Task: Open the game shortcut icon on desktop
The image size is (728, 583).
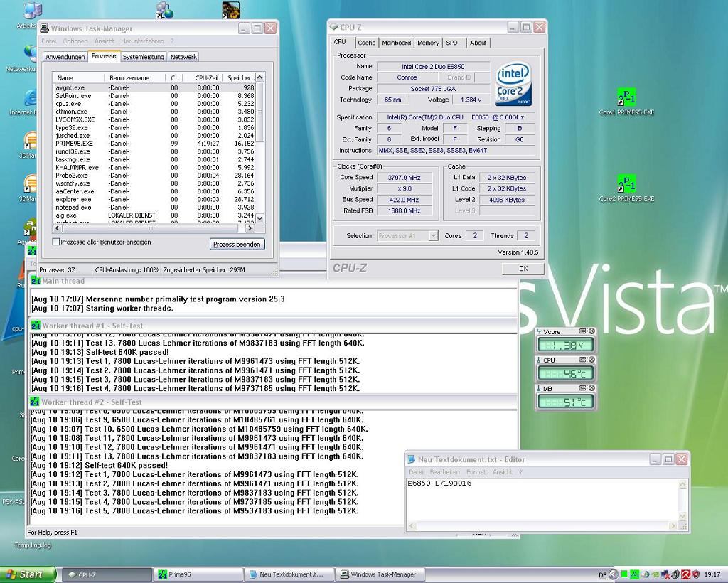Action: (x=231, y=10)
